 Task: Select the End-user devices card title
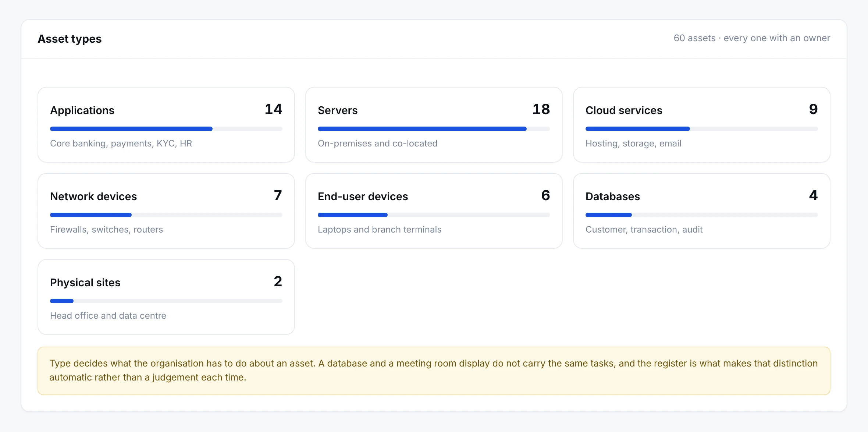pos(363,196)
